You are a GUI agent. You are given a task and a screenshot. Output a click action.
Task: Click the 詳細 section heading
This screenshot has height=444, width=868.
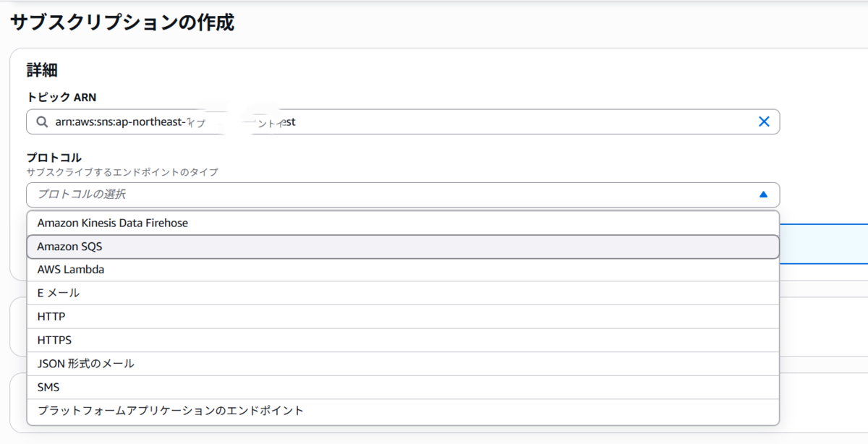(42, 70)
